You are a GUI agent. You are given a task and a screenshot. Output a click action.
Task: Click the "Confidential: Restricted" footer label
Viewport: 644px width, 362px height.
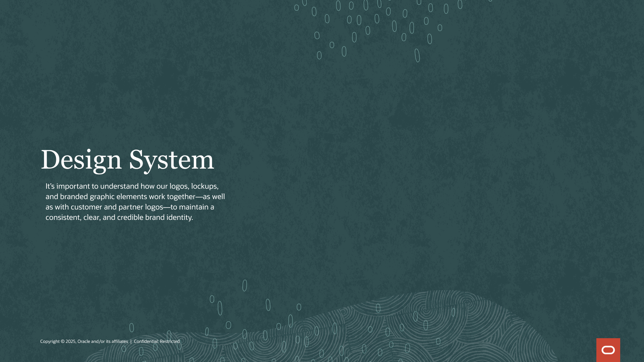point(157,342)
